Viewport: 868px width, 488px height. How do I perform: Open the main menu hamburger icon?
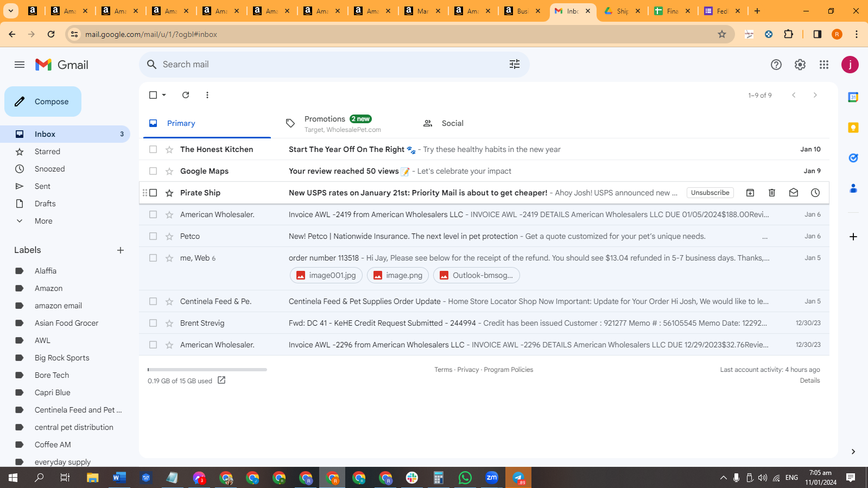point(20,65)
